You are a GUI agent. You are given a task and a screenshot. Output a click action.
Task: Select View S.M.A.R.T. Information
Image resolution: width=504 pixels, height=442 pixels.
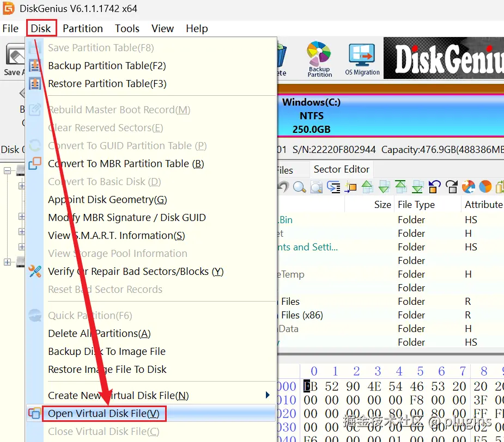coord(151,236)
